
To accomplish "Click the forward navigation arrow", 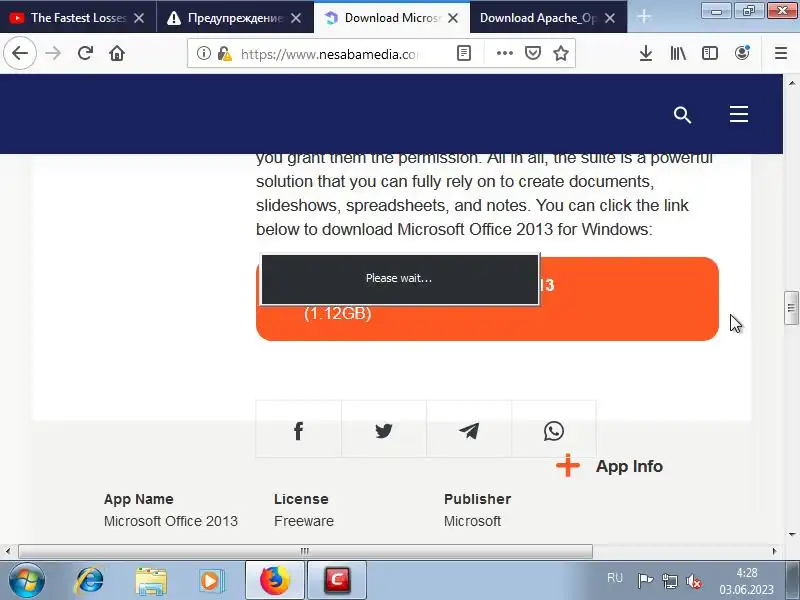I will 53,53.
